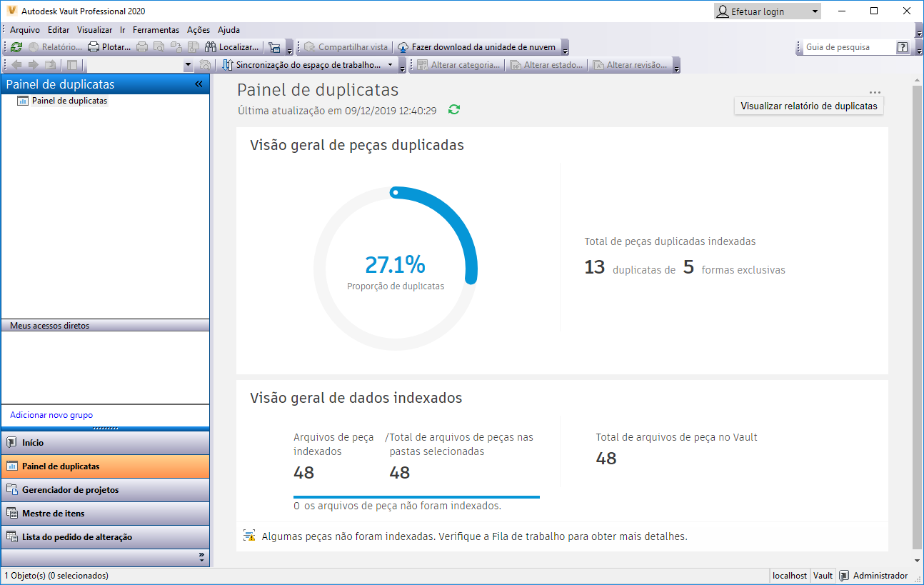Click Fazer download da unidade de nuvem
Viewport: 924px width, 585px height.
[476, 47]
